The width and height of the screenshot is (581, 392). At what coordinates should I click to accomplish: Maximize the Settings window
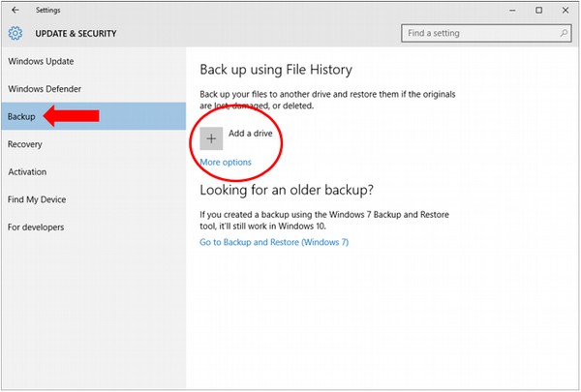click(538, 10)
